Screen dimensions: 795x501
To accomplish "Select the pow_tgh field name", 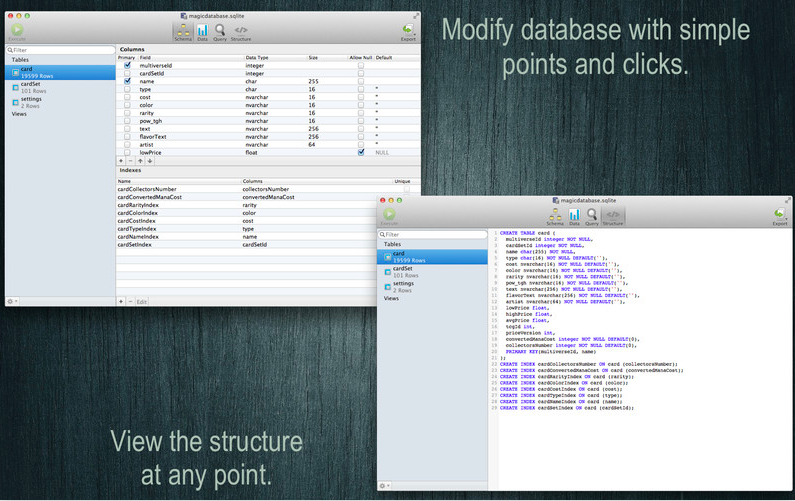I will click(151, 121).
